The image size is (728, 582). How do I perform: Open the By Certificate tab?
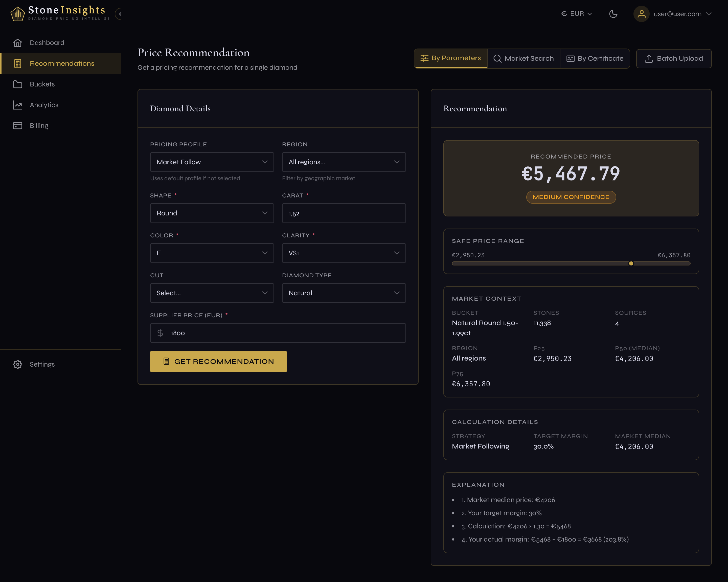pyautogui.click(x=595, y=58)
